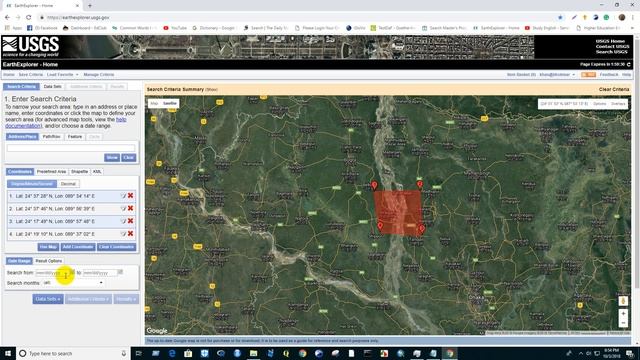Click the Show address button
The height and width of the screenshot is (360, 640).
111,158
